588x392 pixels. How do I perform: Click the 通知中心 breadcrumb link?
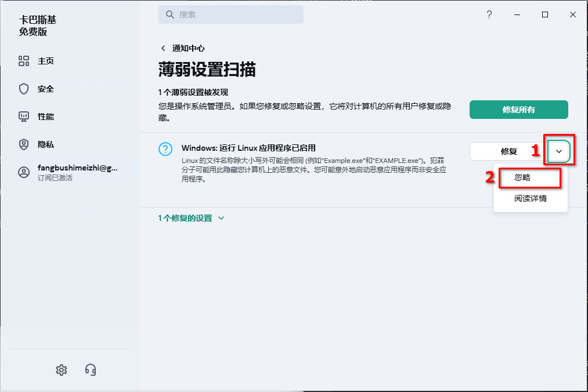188,48
